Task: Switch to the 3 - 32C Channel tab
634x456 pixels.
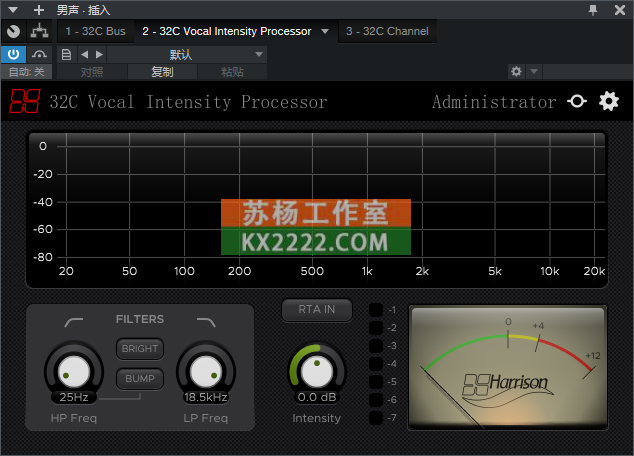Action: coord(387,31)
